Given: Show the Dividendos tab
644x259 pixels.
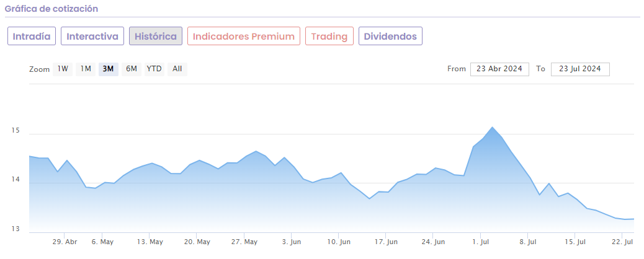Looking at the screenshot, I should pos(390,37).
